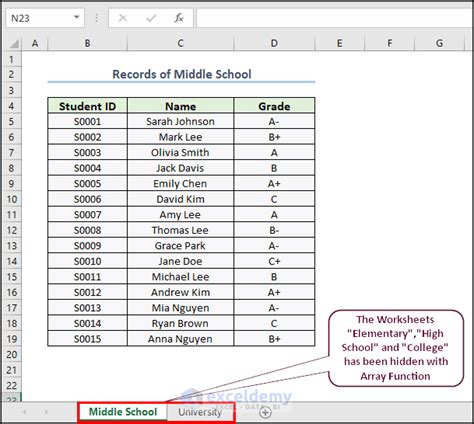Select column B header
474x424 pixels.
[x=87, y=43]
